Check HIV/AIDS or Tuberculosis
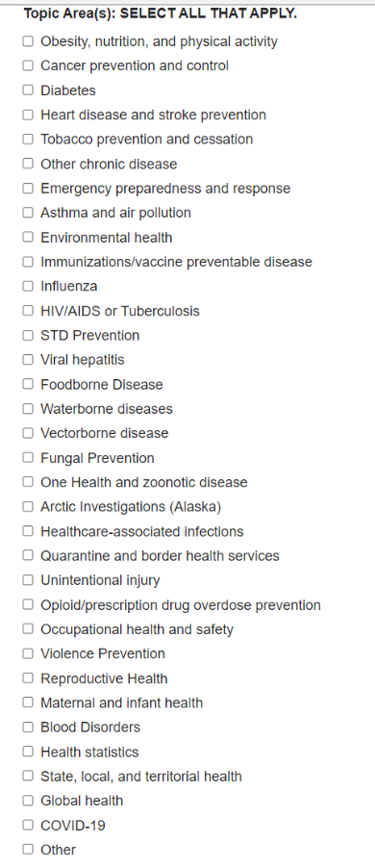 click(28, 311)
